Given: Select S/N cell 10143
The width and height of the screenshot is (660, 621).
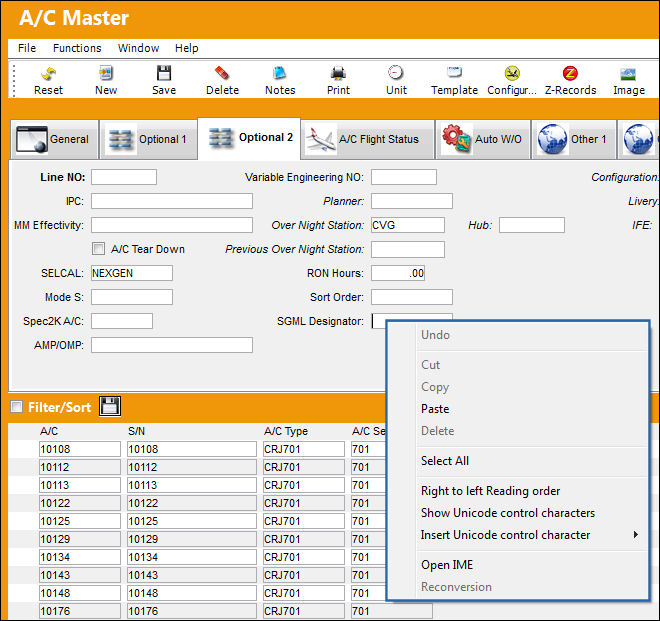Looking at the screenshot, I should coord(192,575).
